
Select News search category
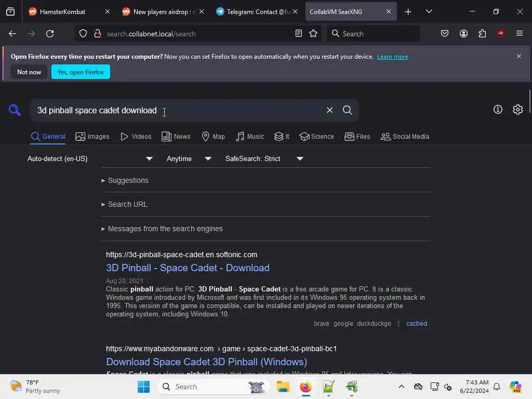[x=176, y=137]
